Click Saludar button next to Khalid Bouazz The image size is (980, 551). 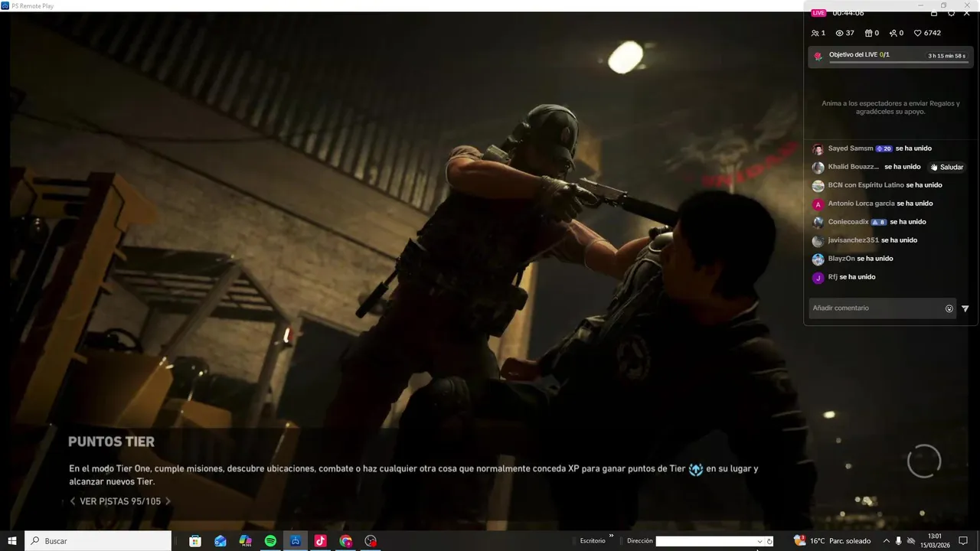(947, 167)
